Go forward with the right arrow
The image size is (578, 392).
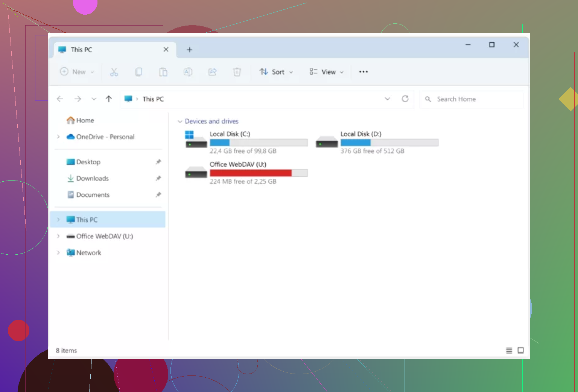click(78, 99)
